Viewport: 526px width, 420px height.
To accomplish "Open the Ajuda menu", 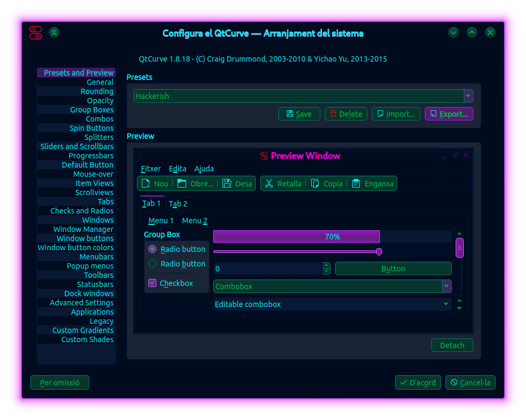I will coord(204,169).
